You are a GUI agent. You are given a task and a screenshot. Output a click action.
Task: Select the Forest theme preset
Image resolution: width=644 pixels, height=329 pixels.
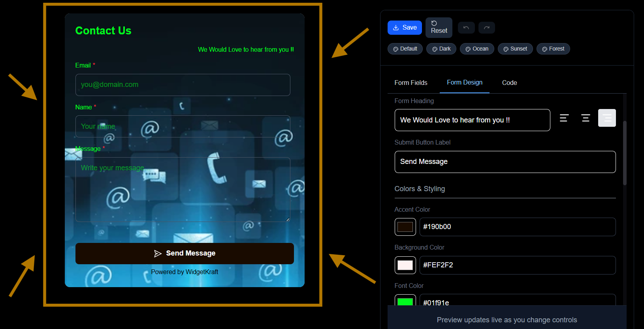pyautogui.click(x=553, y=49)
